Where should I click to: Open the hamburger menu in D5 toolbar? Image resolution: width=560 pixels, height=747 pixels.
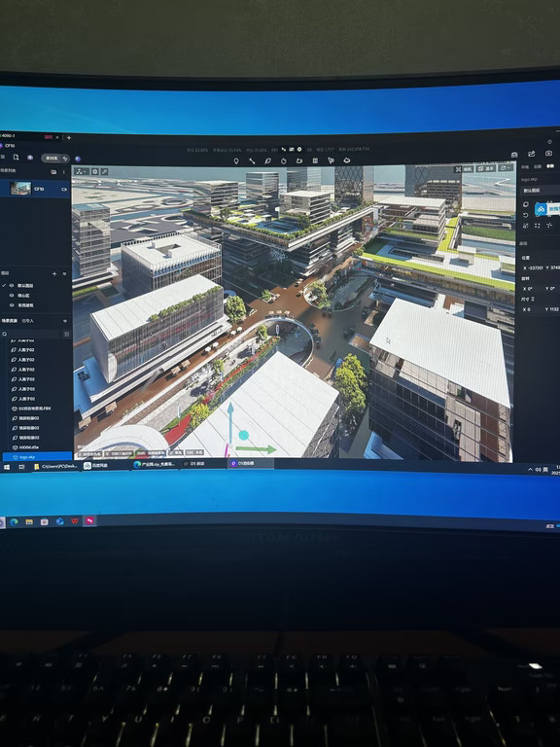tap(2, 158)
